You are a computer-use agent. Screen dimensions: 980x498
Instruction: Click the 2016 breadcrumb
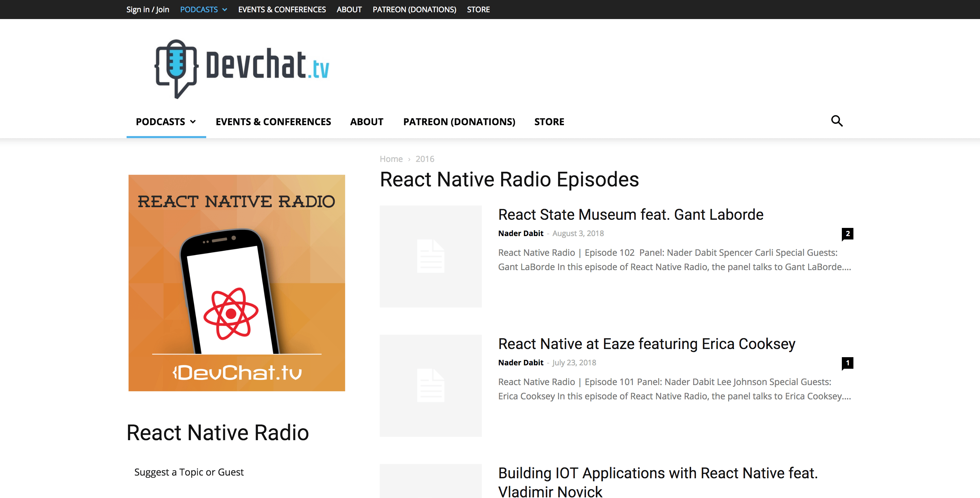click(425, 159)
